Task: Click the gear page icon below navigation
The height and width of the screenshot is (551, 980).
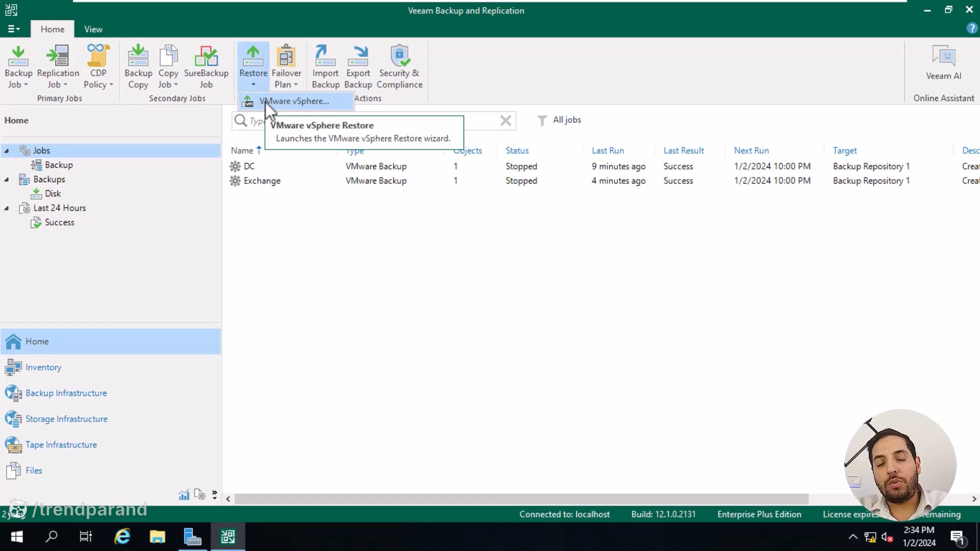Action: click(200, 495)
